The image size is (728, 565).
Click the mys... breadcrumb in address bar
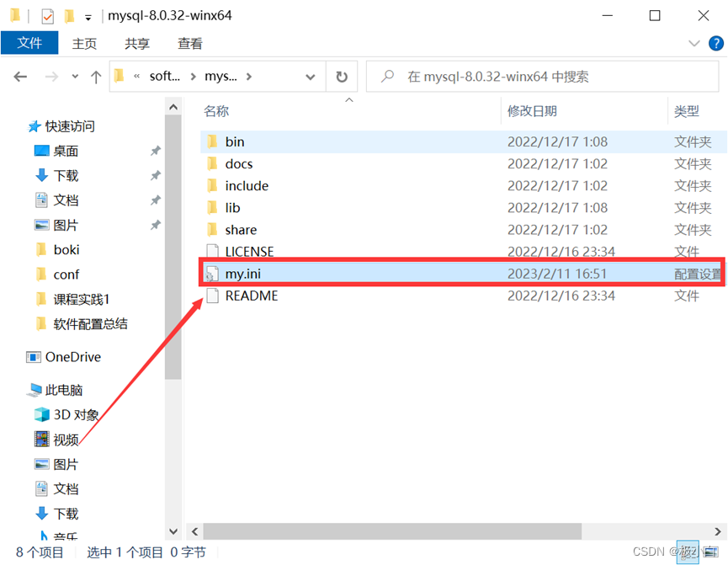pos(221,76)
